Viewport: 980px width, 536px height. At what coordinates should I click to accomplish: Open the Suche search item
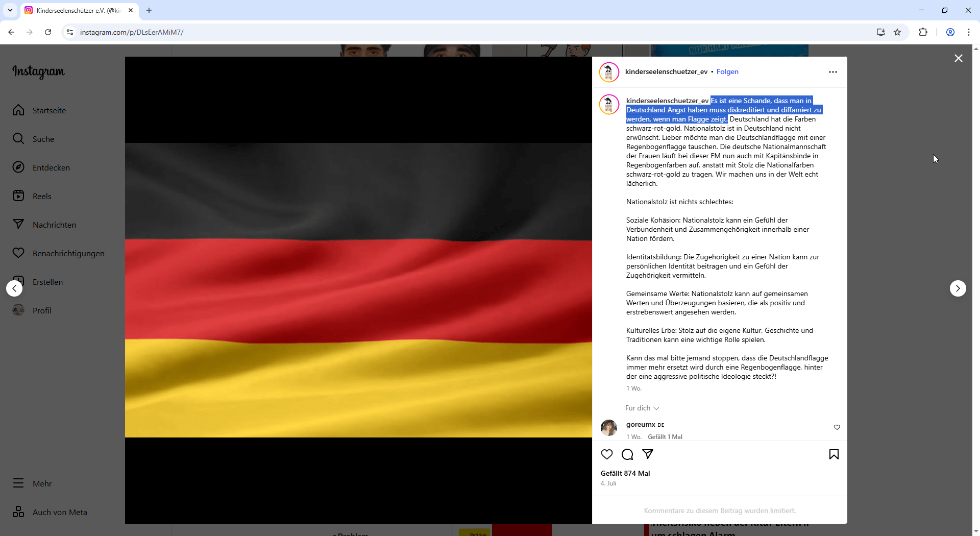click(x=34, y=139)
